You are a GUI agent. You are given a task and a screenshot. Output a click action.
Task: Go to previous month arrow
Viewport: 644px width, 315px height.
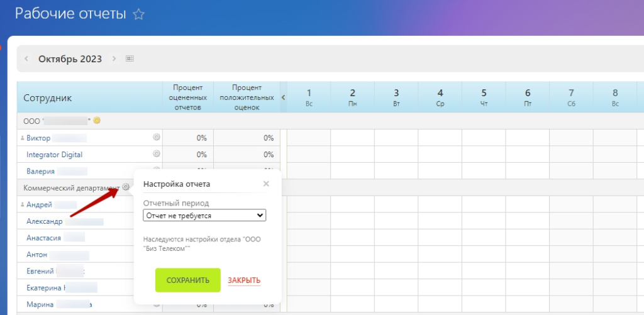(26, 59)
